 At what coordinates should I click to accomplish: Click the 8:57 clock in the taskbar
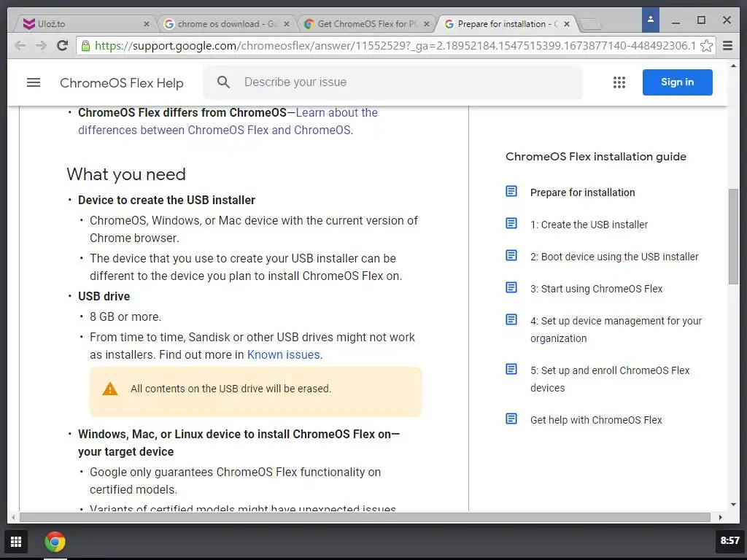coord(729,540)
